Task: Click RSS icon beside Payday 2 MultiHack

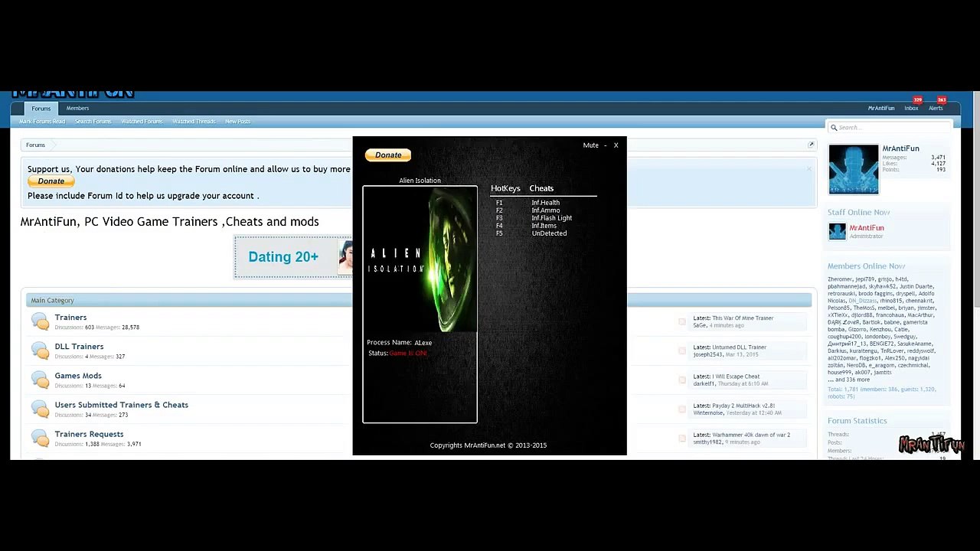Action: [682, 409]
